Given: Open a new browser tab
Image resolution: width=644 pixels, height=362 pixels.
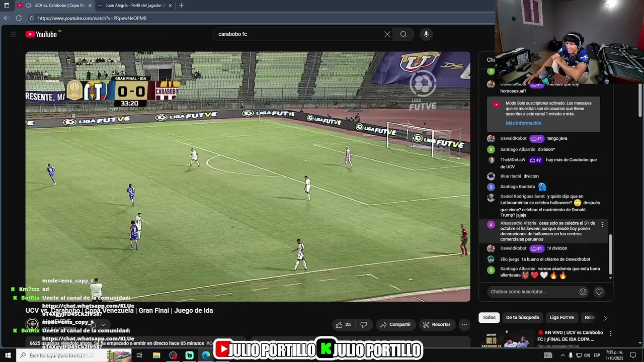Looking at the screenshot, I should (181, 6).
